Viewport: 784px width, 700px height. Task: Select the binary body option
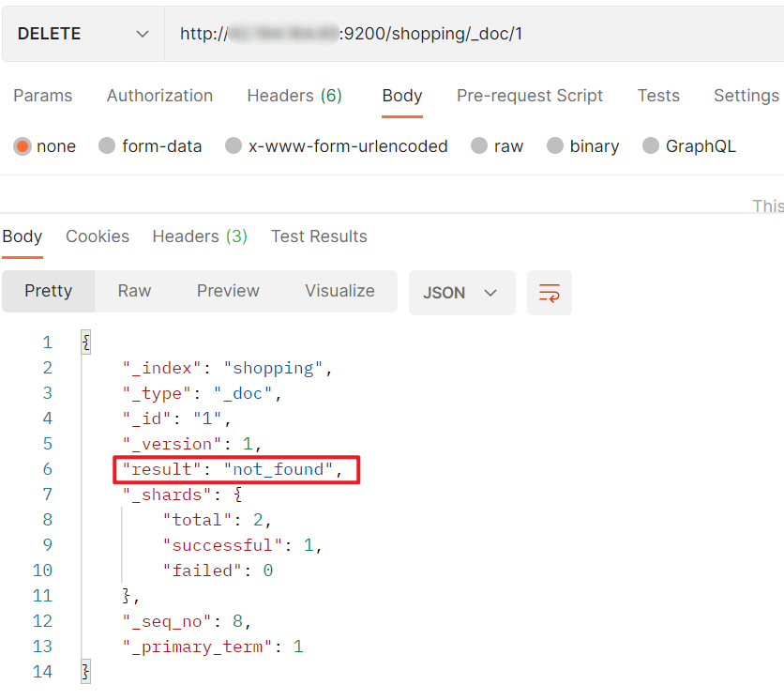[555, 146]
